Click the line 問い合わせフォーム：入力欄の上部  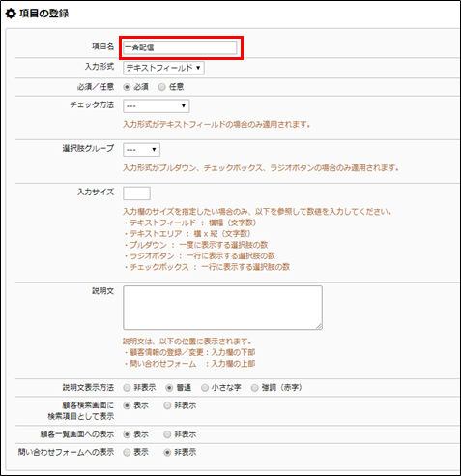click(189, 364)
